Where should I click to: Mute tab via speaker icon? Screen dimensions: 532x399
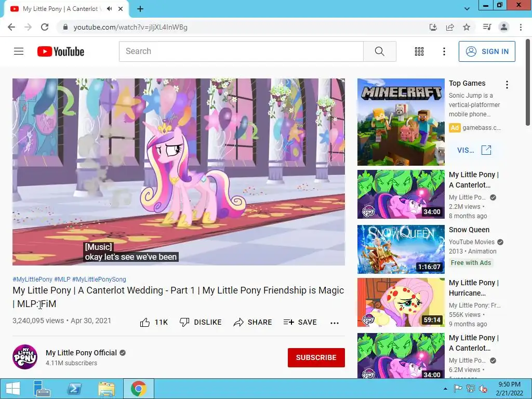(109, 9)
